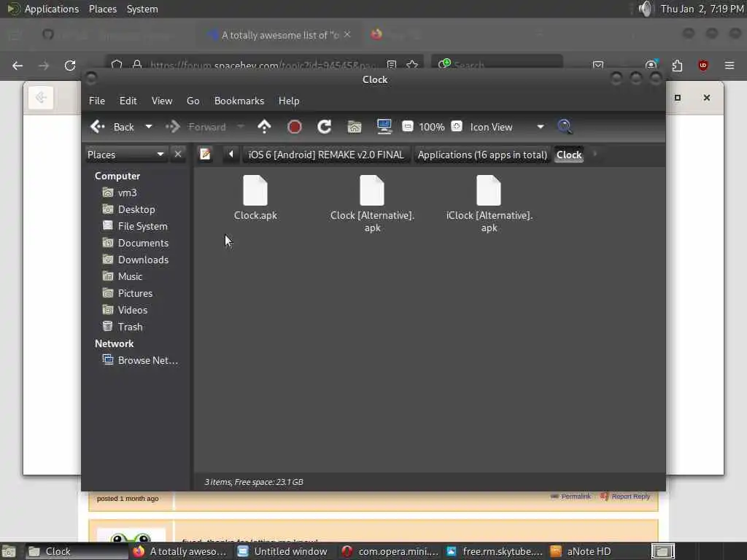Viewport: 747px width, 560px height.
Task: Close the Places sidebar pane
Action: pyautogui.click(x=178, y=155)
